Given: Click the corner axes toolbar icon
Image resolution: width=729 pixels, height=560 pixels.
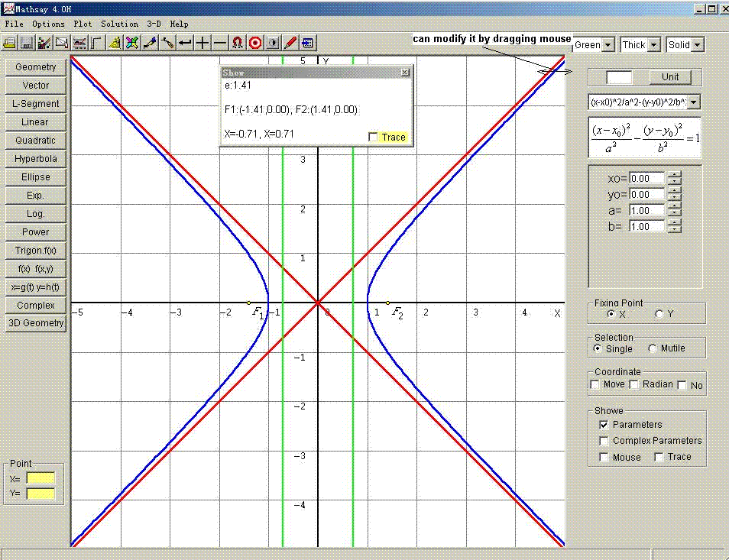Looking at the screenshot, I should [97, 44].
